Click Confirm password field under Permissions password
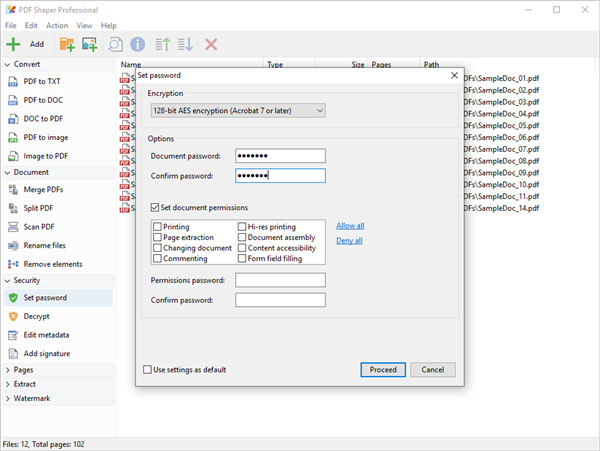 (280, 300)
